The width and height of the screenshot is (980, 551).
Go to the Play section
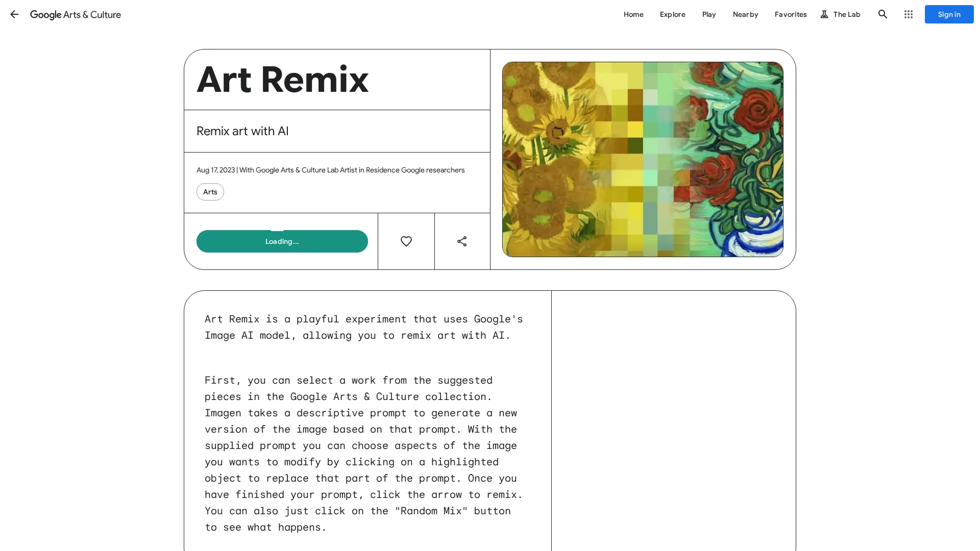click(x=708, y=14)
